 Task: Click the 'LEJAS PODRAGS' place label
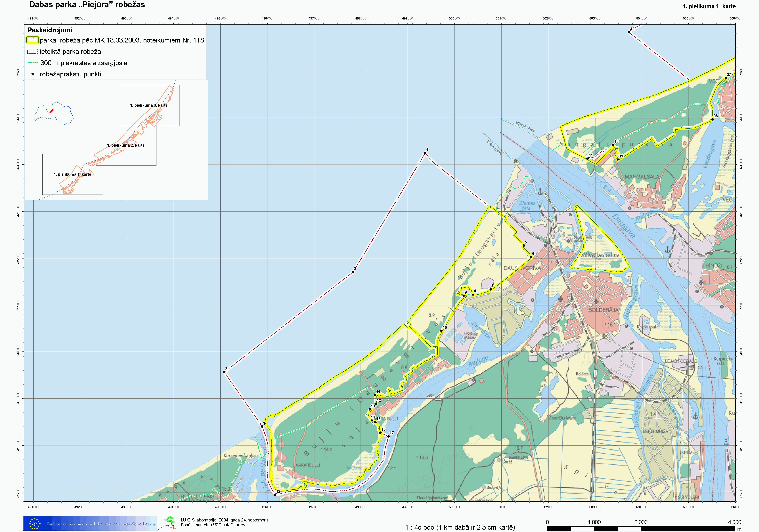coord(681,361)
